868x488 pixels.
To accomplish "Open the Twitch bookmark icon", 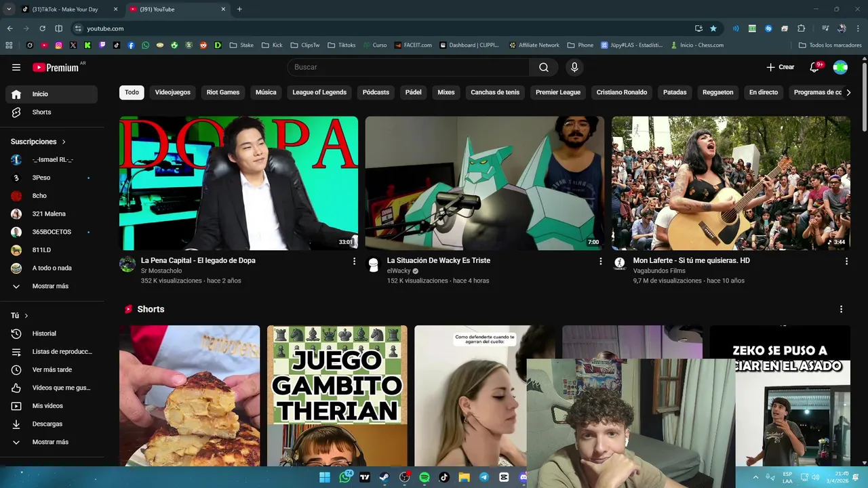I will 102,45.
